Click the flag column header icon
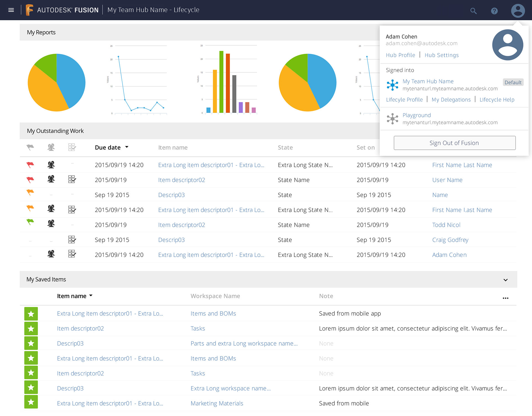The height and width of the screenshot is (416, 532). pyautogui.click(x=30, y=147)
